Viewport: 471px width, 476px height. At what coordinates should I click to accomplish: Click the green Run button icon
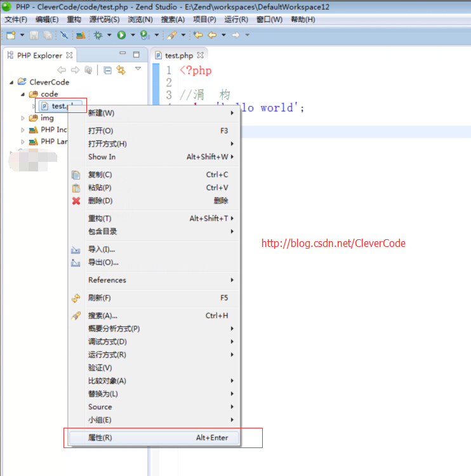(x=121, y=35)
